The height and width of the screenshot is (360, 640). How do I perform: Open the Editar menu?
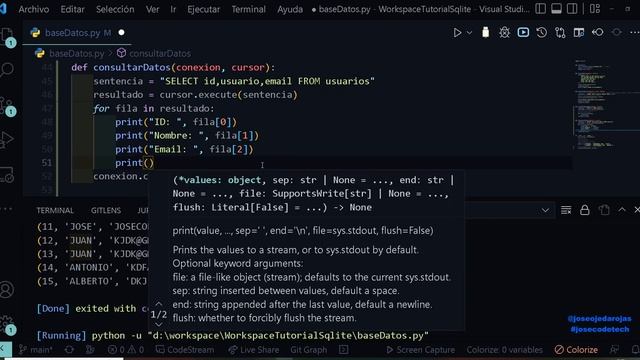(x=72, y=9)
